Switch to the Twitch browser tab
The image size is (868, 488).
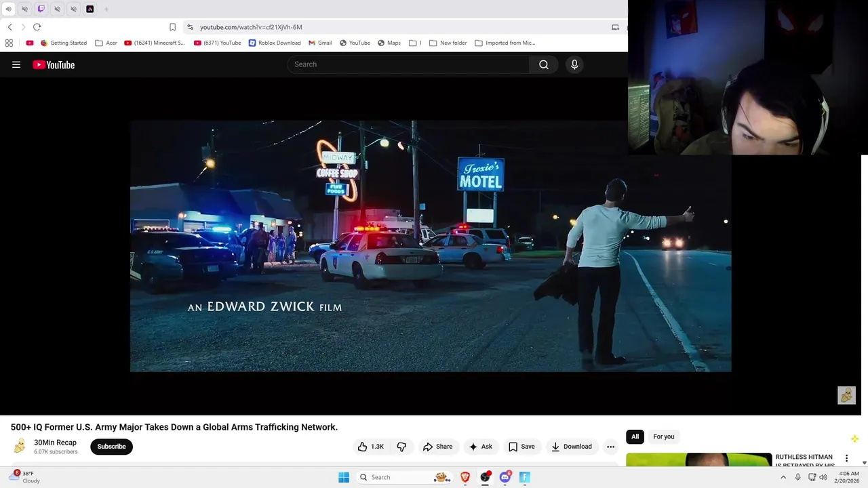(x=41, y=9)
